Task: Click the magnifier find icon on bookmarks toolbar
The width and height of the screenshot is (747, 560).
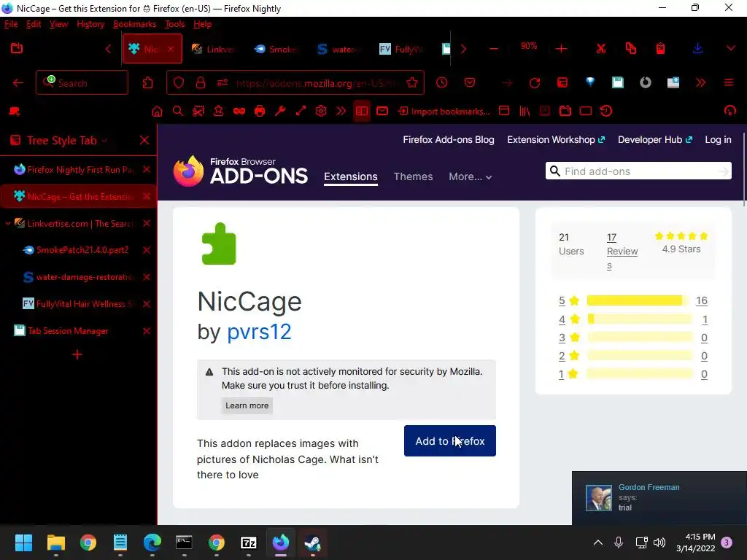Action: pyautogui.click(x=178, y=112)
